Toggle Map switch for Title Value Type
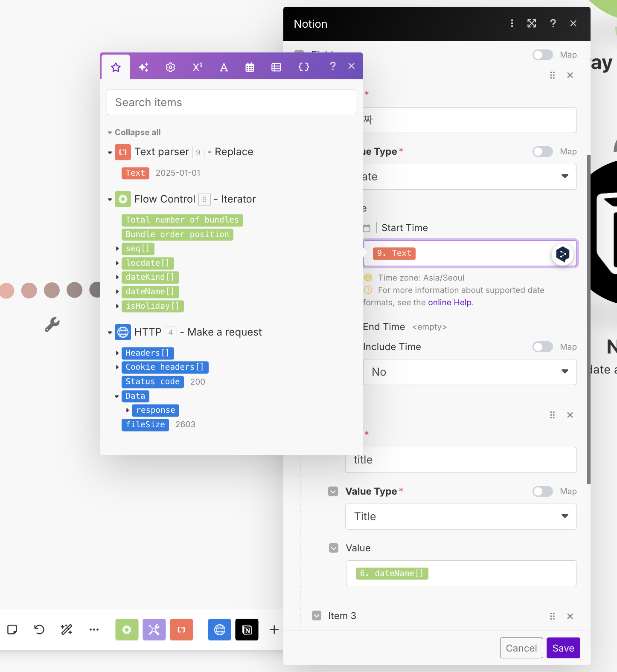This screenshot has height=672, width=617. pos(543,492)
